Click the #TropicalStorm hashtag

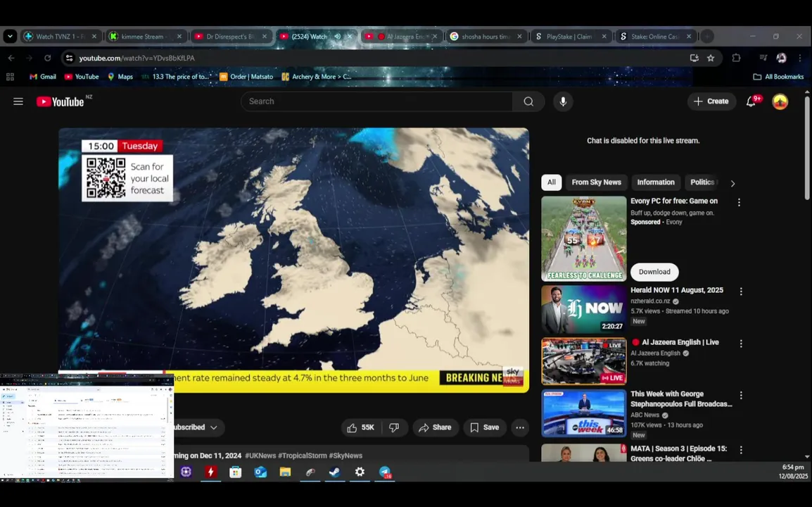[x=303, y=456]
